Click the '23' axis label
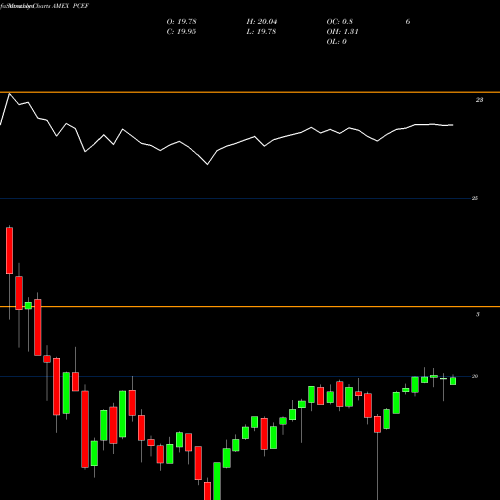Screen dimensions: 500x500 [x=479, y=100]
